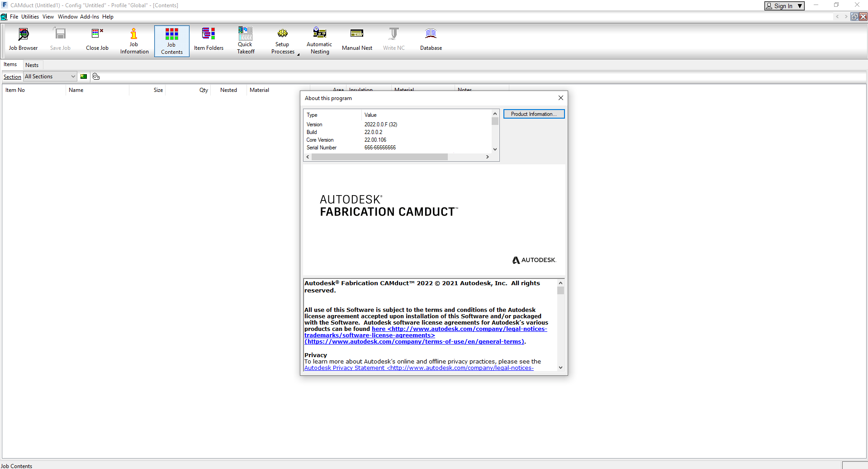Click the tag icon in the section bar
Image resolution: width=868 pixels, height=469 pixels.
96,77
